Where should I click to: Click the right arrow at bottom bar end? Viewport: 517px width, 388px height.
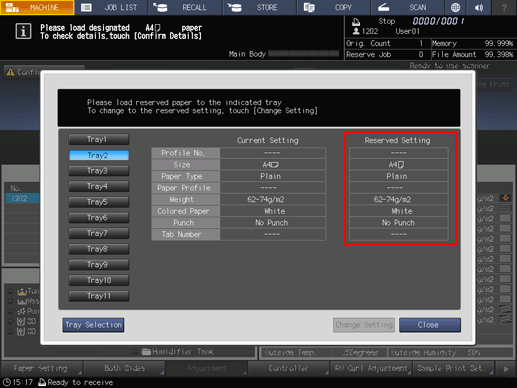[x=506, y=369]
